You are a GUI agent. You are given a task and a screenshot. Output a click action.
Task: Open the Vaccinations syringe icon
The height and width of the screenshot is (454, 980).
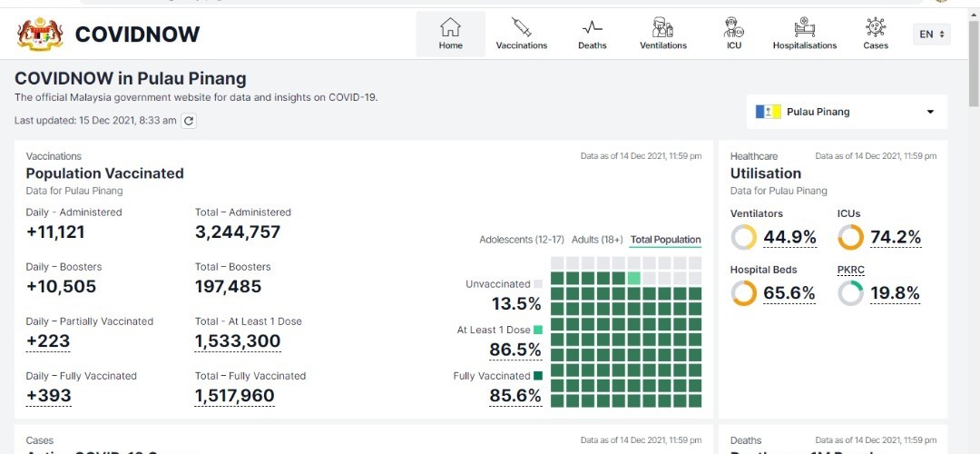coord(521,27)
